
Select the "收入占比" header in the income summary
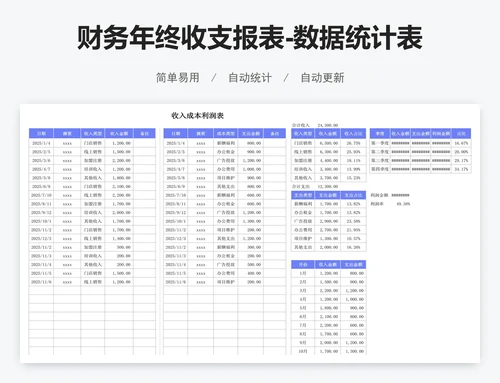pyautogui.click(x=353, y=133)
